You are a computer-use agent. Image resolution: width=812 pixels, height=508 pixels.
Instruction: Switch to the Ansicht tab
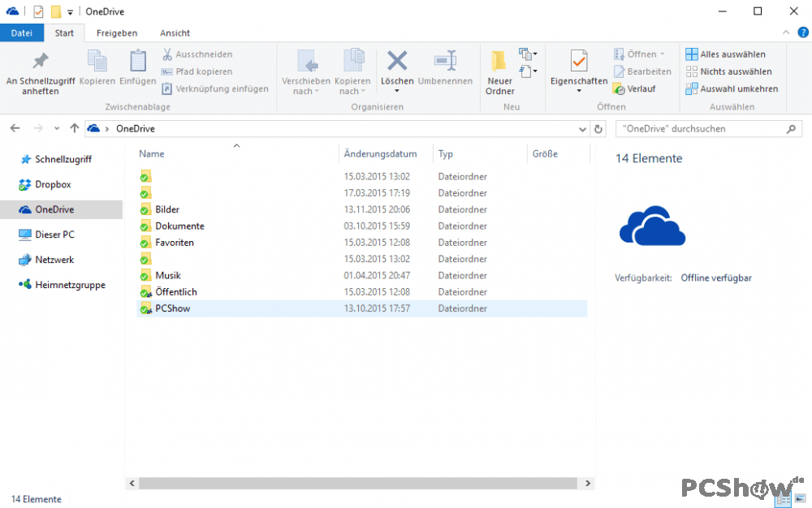[175, 32]
